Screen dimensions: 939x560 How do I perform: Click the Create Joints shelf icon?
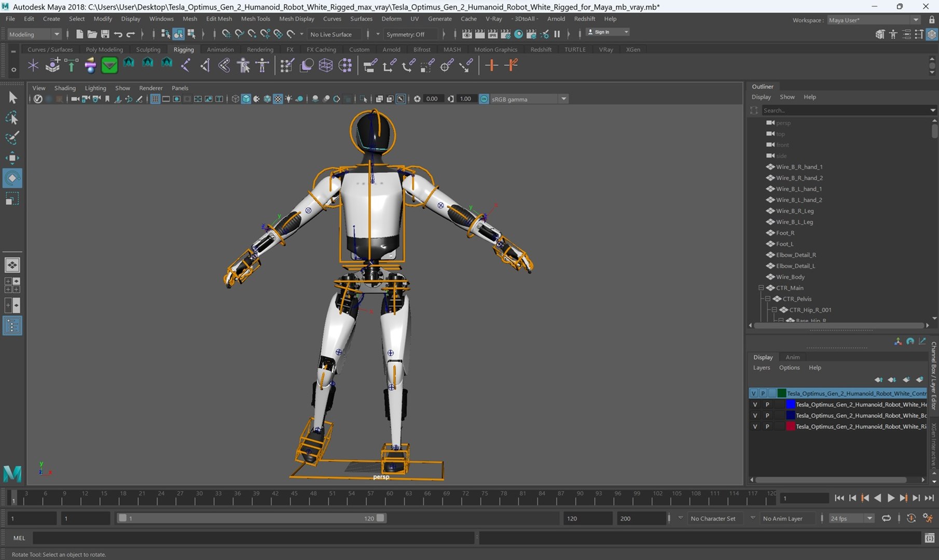[x=185, y=65]
